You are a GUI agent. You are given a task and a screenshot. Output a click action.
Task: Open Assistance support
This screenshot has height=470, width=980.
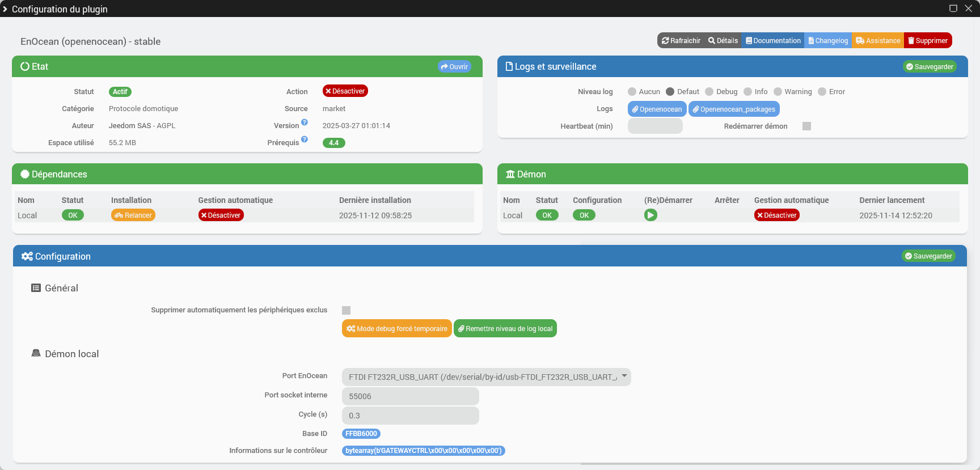coord(878,41)
